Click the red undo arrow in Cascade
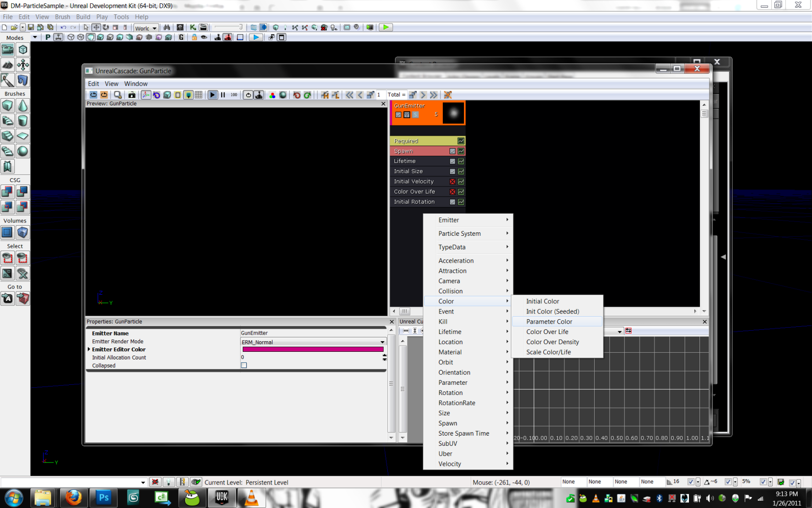The width and height of the screenshot is (812, 508). [297, 95]
